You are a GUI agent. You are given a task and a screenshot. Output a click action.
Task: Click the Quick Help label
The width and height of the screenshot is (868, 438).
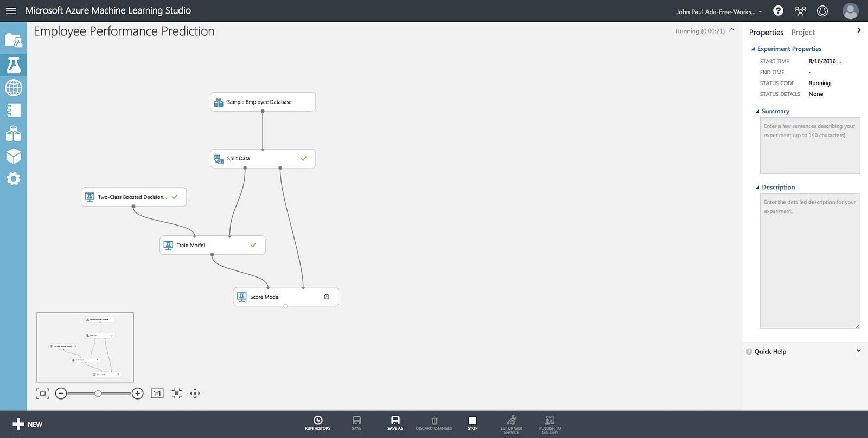(770, 351)
